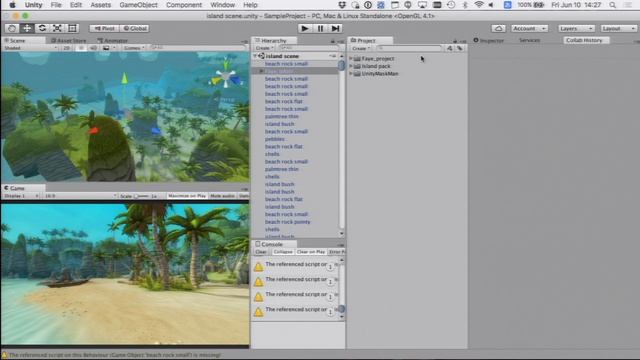
Task: Select the Rotate tool in the toolbar
Action: (42, 28)
